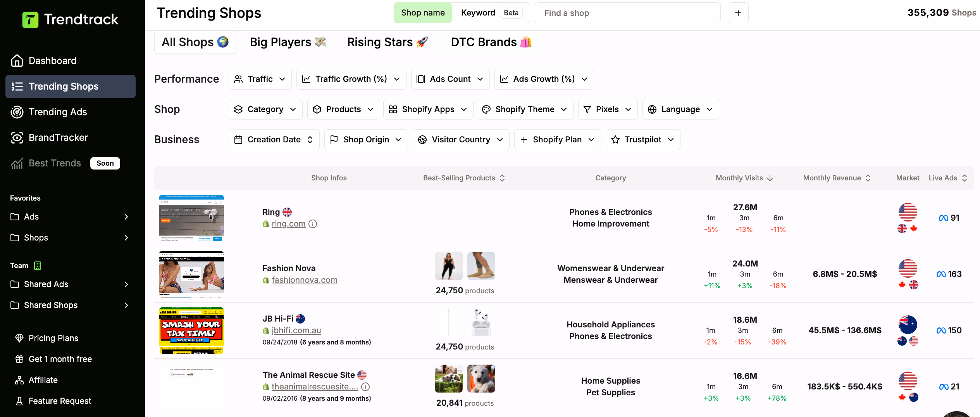Open the Creation Date filter
Viewport: 980px width, 417px height.
pos(274,140)
